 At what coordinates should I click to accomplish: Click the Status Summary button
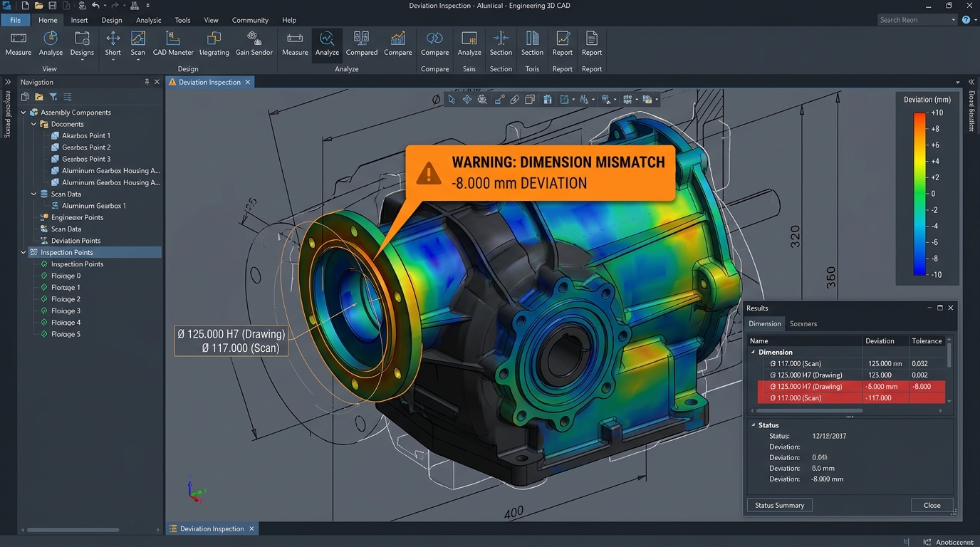(x=779, y=505)
